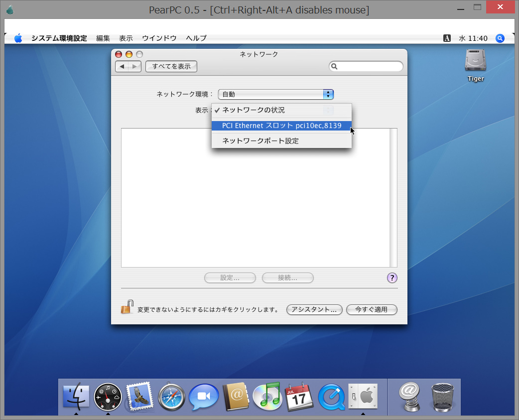Open Spotlight search in the menu bar
The width and height of the screenshot is (519, 420).
tap(500, 38)
